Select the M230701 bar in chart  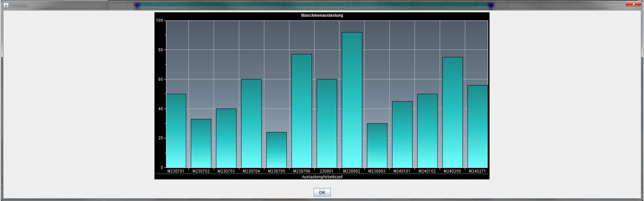176,131
